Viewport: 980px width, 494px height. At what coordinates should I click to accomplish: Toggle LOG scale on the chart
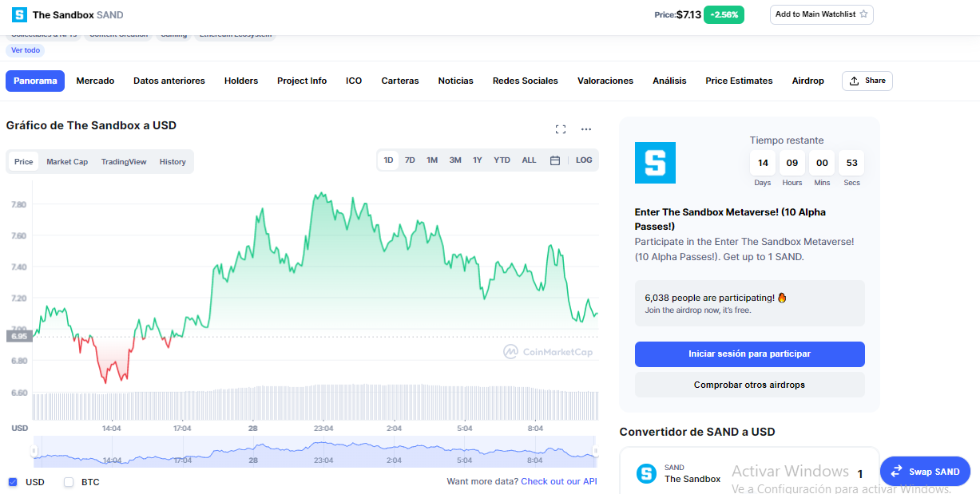tap(584, 160)
